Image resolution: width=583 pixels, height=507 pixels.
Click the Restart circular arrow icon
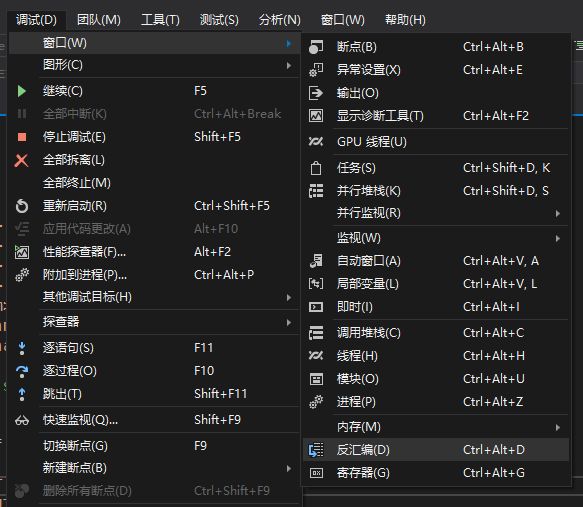tap(22, 206)
